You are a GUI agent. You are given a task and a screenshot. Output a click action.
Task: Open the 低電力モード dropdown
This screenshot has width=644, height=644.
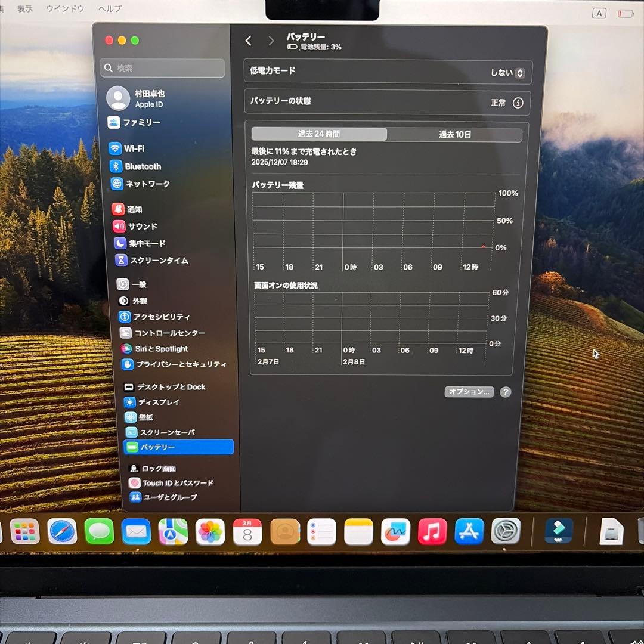tap(519, 72)
